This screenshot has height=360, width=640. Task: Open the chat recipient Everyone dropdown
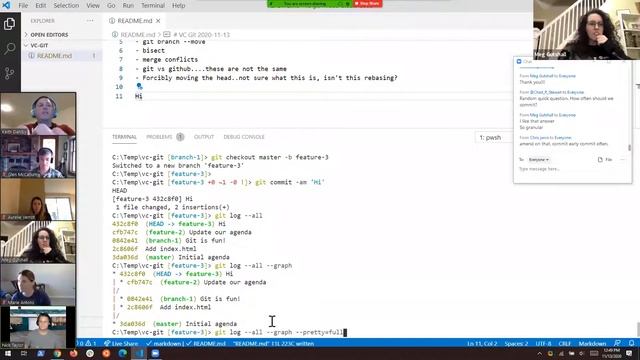[539, 160]
